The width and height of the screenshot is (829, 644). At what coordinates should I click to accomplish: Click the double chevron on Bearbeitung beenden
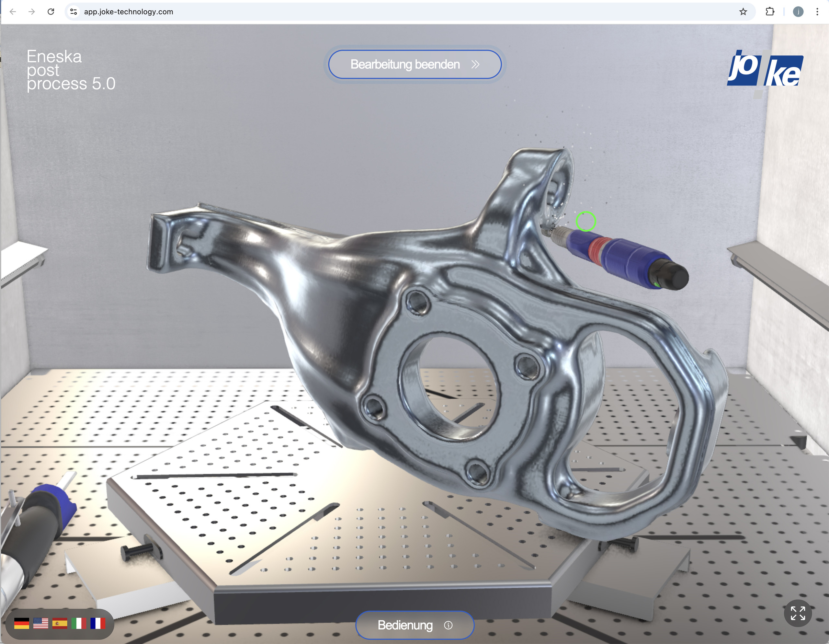point(475,64)
